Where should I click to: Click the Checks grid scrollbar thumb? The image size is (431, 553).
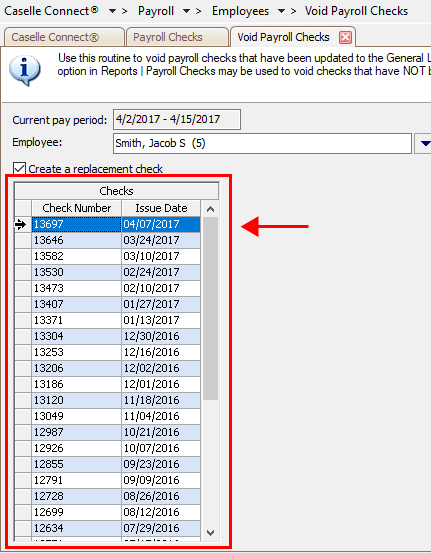(211, 309)
